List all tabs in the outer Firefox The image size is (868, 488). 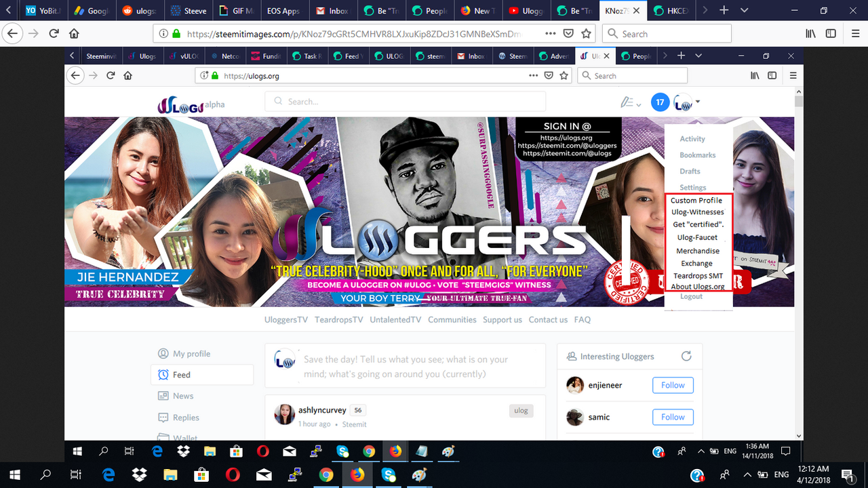(745, 10)
